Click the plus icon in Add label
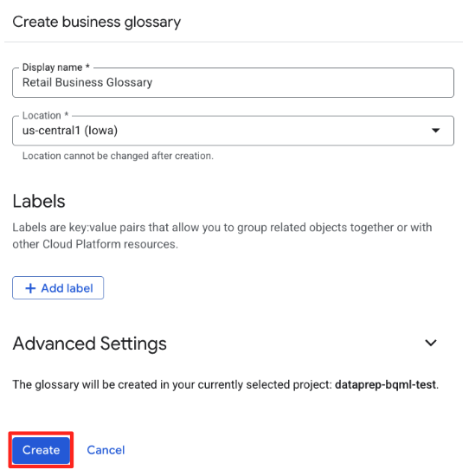The width and height of the screenshot is (469, 476). 30,288
